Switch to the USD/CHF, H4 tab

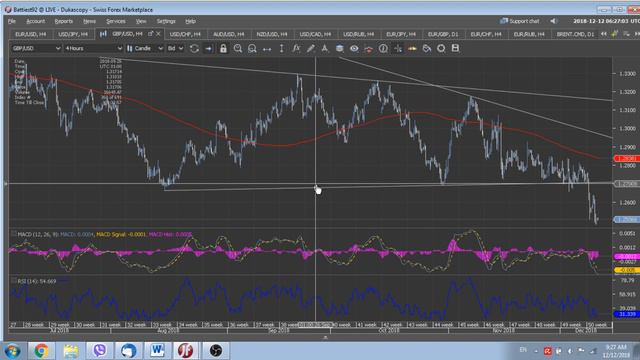click(185, 34)
